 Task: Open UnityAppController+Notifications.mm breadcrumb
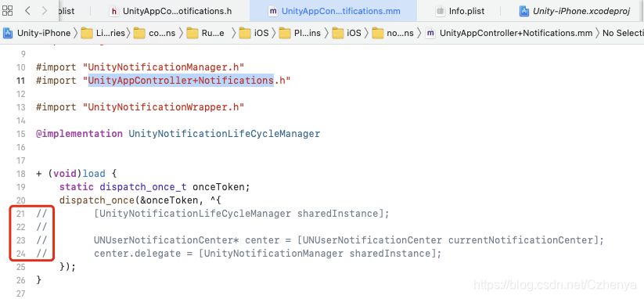pyautogui.click(x=516, y=33)
